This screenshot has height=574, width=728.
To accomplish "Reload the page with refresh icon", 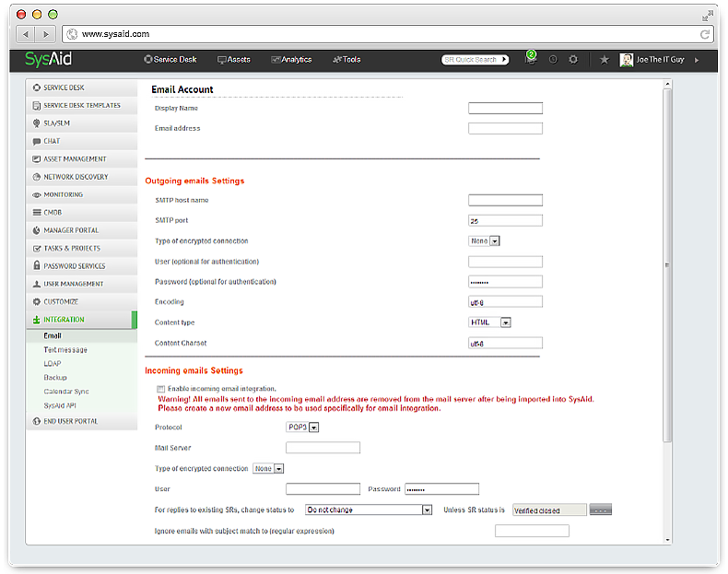I will click(x=704, y=34).
